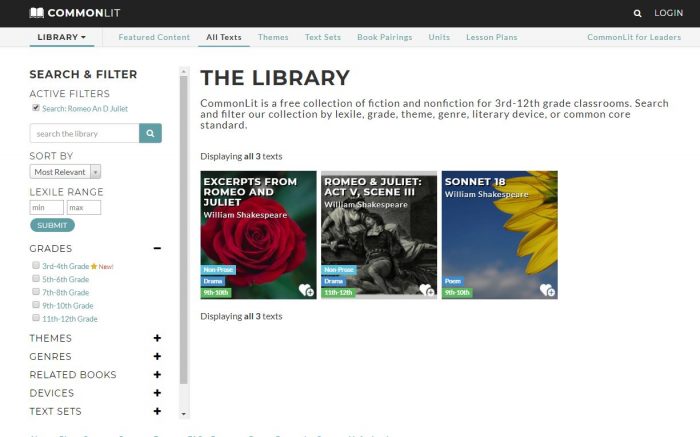Image resolution: width=700 pixels, height=437 pixels.
Task: Click Non-Prose tag on Excerpts card
Action: pyautogui.click(x=218, y=270)
